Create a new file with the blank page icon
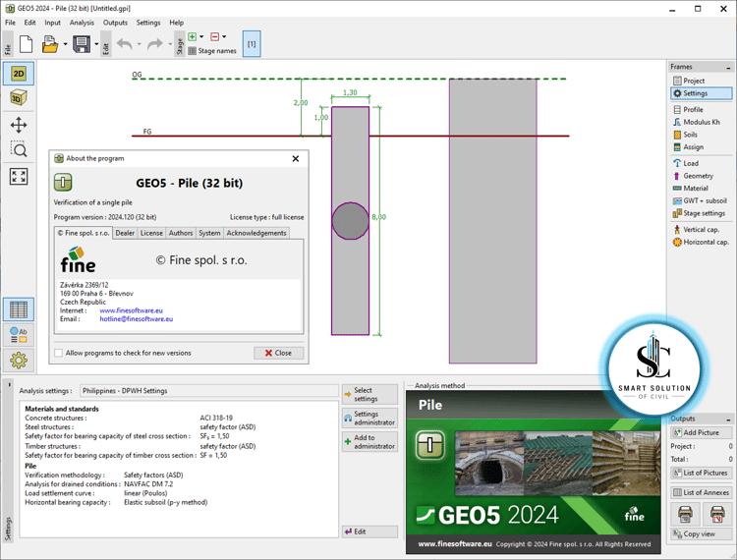This screenshot has width=737, height=560. tap(26, 44)
